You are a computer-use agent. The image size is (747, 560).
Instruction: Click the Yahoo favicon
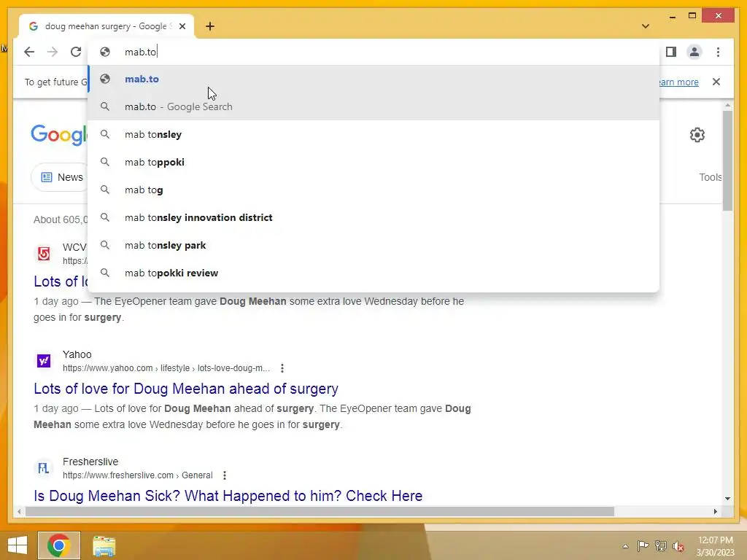point(44,361)
